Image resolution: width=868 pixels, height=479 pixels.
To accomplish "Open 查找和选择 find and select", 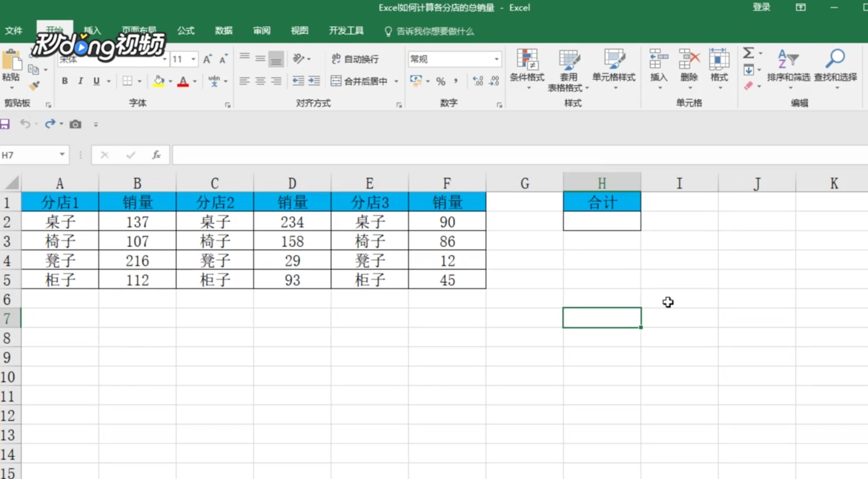I will (835, 69).
